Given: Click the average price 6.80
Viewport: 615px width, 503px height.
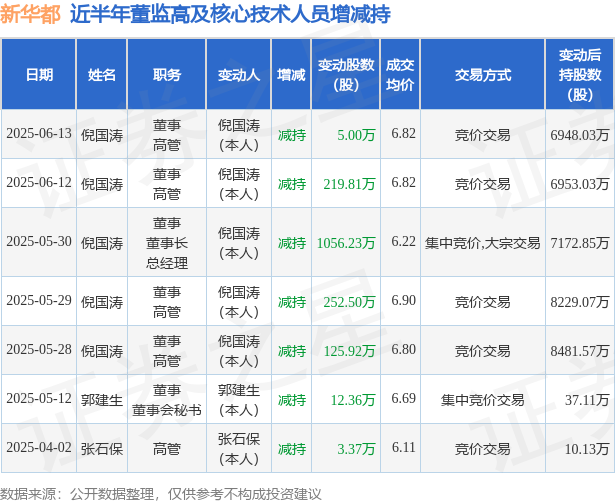Looking at the screenshot, I should point(403,350).
